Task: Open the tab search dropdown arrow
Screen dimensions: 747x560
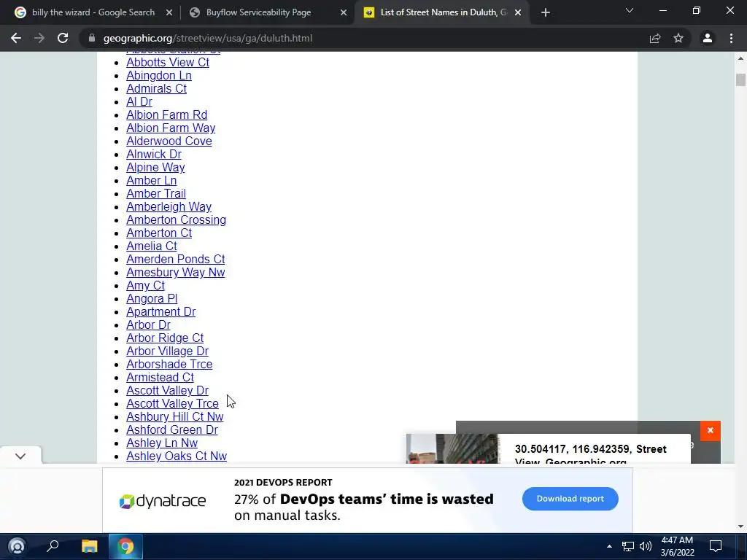Action: point(630,10)
